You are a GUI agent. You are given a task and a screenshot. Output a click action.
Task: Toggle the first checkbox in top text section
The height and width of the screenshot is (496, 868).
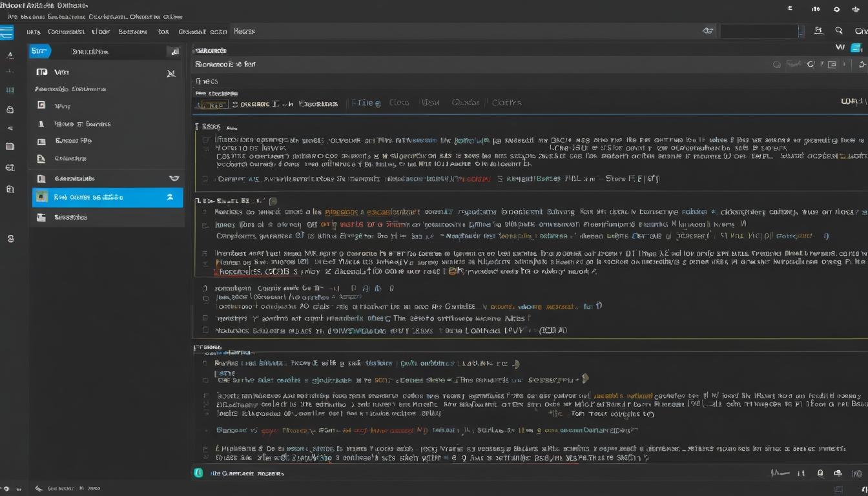click(206, 139)
